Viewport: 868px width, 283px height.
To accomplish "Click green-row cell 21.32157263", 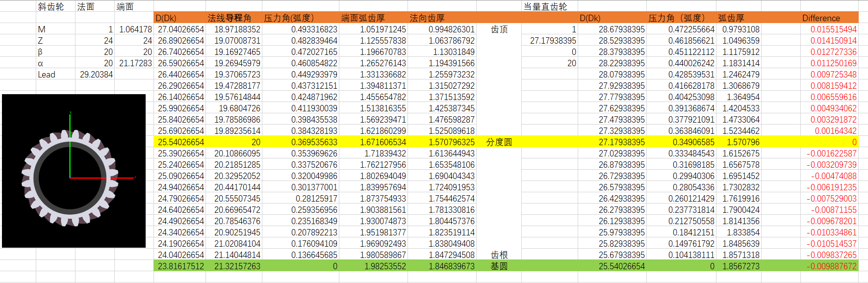I will coord(237,266).
